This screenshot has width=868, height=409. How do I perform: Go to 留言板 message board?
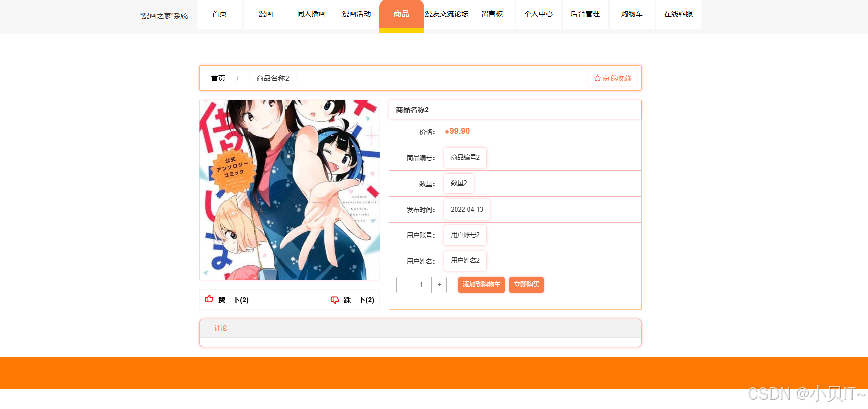tap(492, 14)
